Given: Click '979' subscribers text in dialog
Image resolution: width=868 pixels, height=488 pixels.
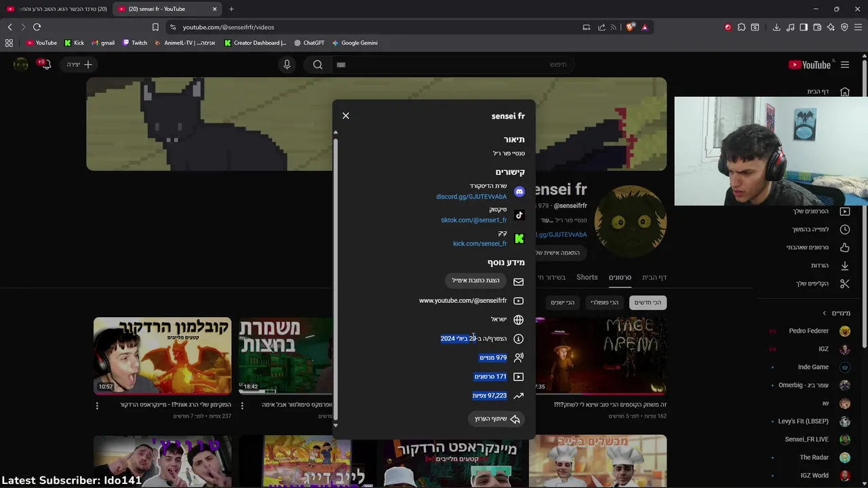Looking at the screenshot, I should tap(502, 357).
